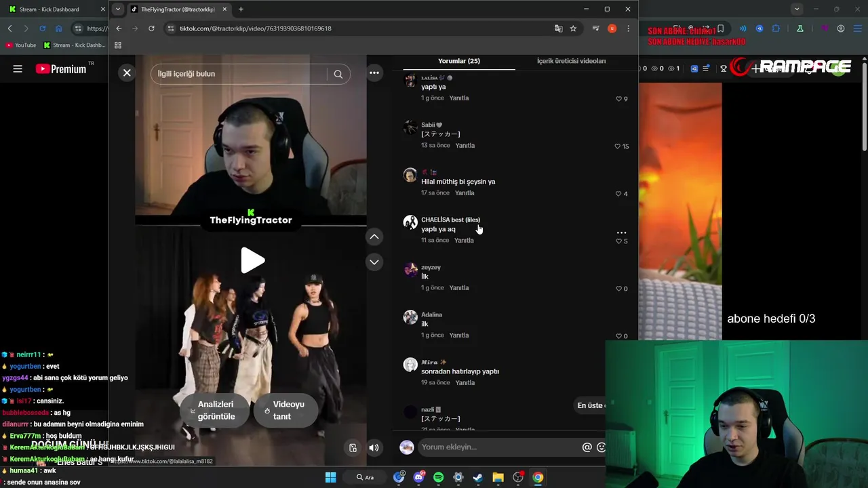The height and width of the screenshot is (488, 868).
Task: Open Adalina's profile avatar
Action: point(410,317)
